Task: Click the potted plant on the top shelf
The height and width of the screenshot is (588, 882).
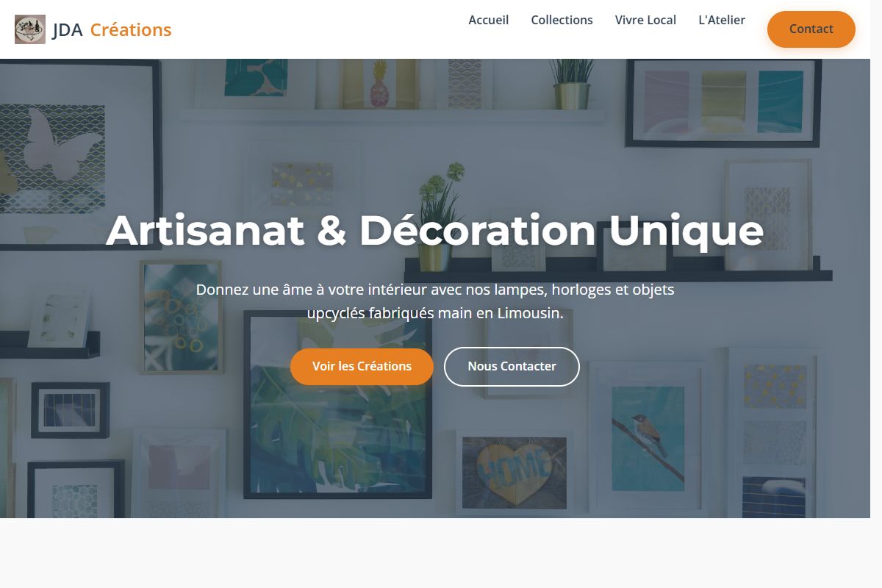Action: tap(571, 84)
